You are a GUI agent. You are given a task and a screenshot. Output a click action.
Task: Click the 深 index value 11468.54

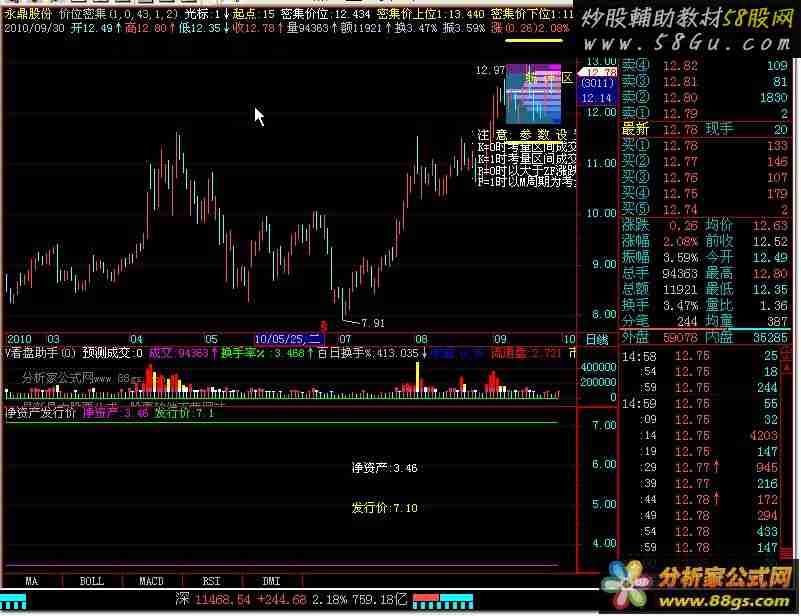click(x=223, y=599)
